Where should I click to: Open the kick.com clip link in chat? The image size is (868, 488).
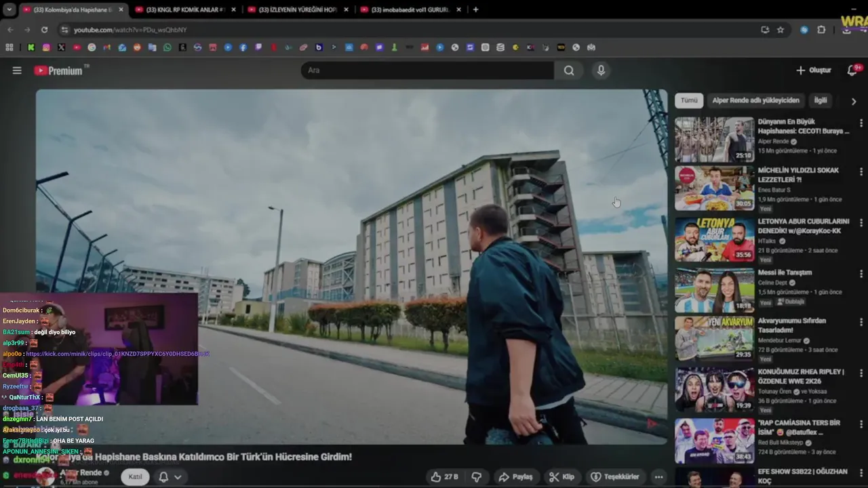pos(117,354)
